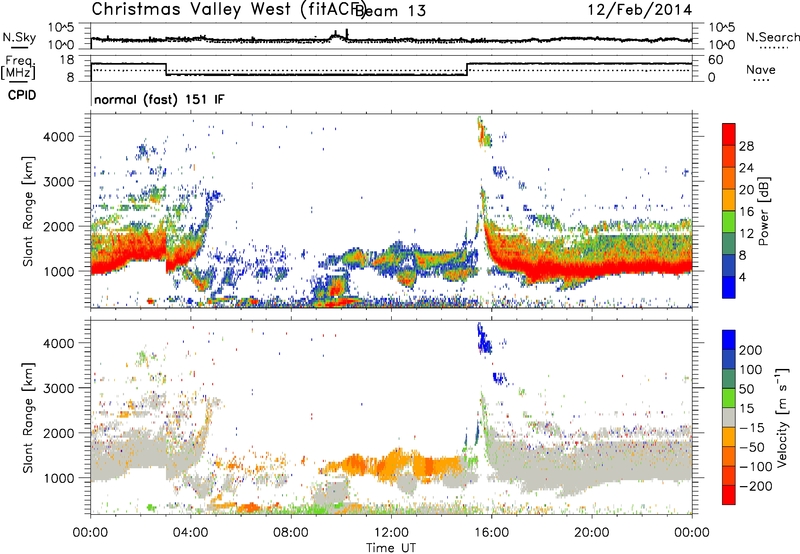Click the 'Christmas Valley West (fitACF)' title text
Screen dimensions: 800x554
click(228, 10)
